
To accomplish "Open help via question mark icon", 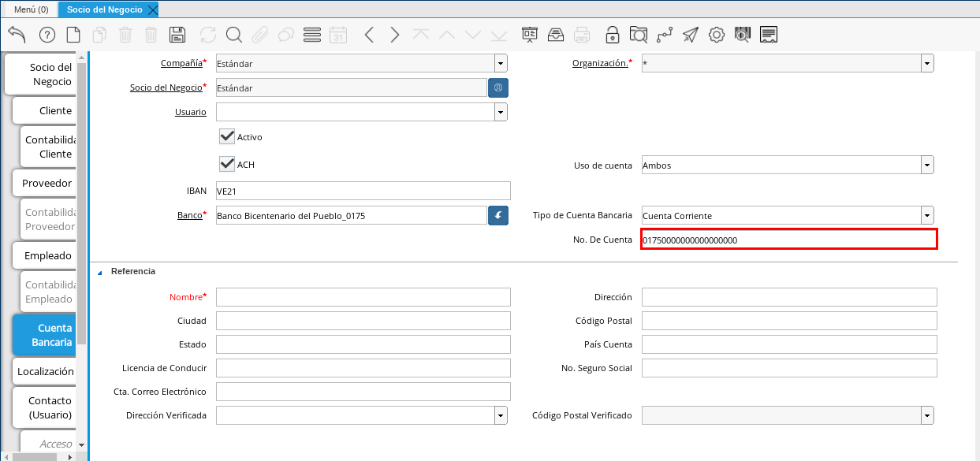I will (47, 35).
